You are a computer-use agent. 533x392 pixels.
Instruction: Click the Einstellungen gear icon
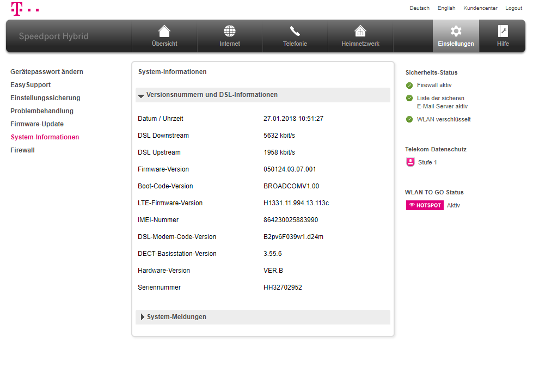[x=456, y=31]
